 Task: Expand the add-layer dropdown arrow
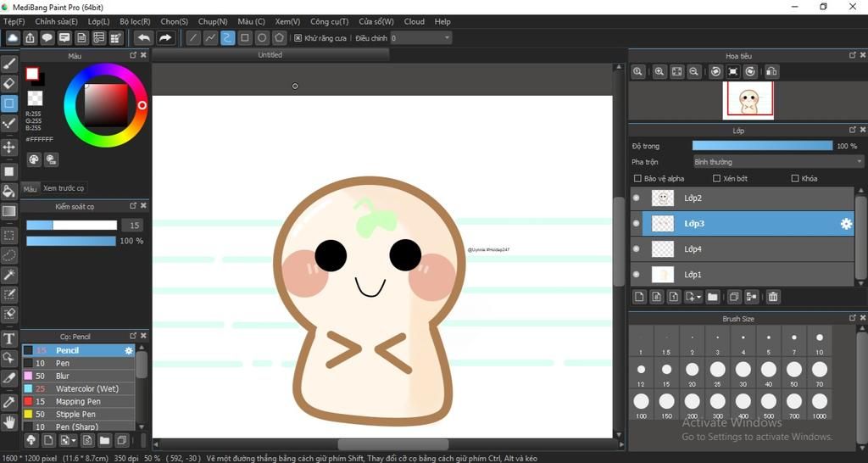point(698,298)
